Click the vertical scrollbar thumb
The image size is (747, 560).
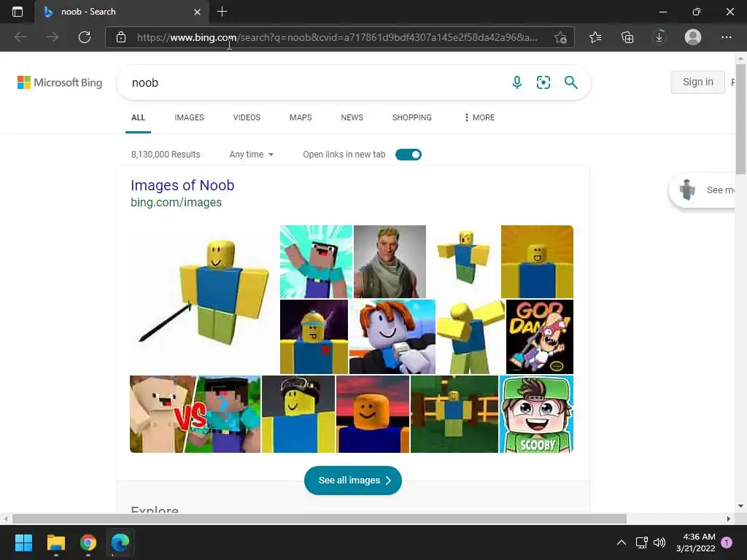tap(741, 119)
